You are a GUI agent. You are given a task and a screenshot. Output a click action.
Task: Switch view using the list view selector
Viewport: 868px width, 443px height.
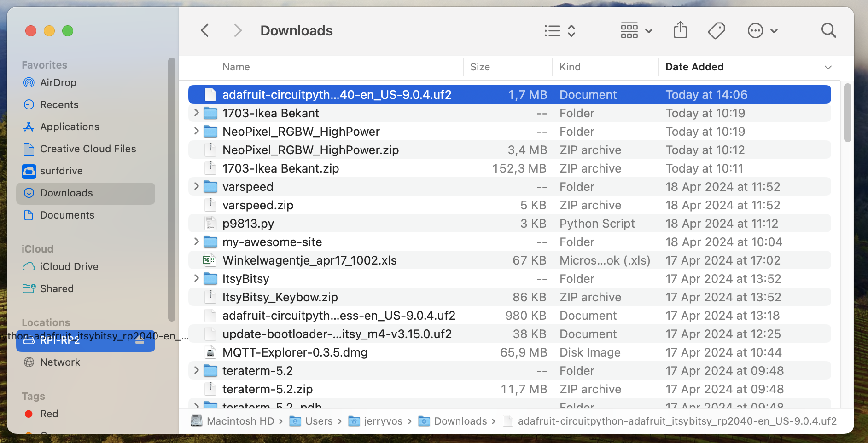tap(559, 31)
